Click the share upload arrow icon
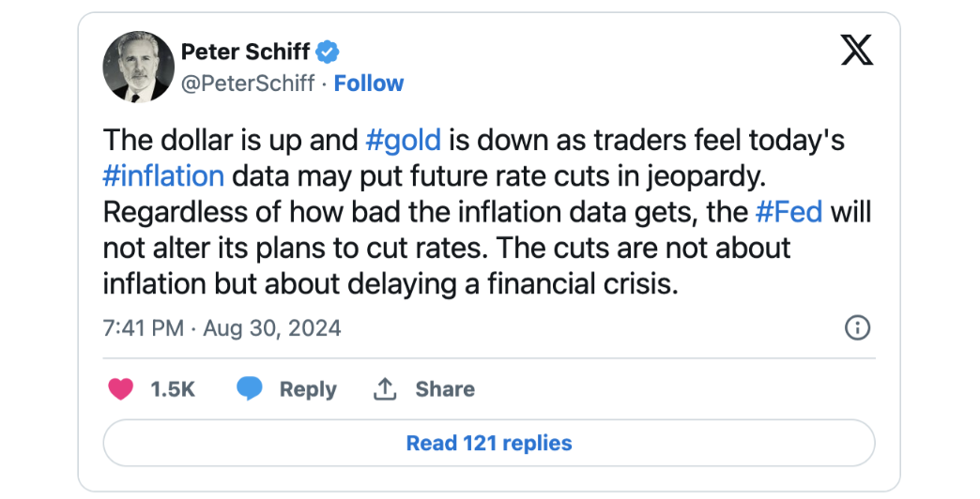The image size is (980, 499). (385, 389)
